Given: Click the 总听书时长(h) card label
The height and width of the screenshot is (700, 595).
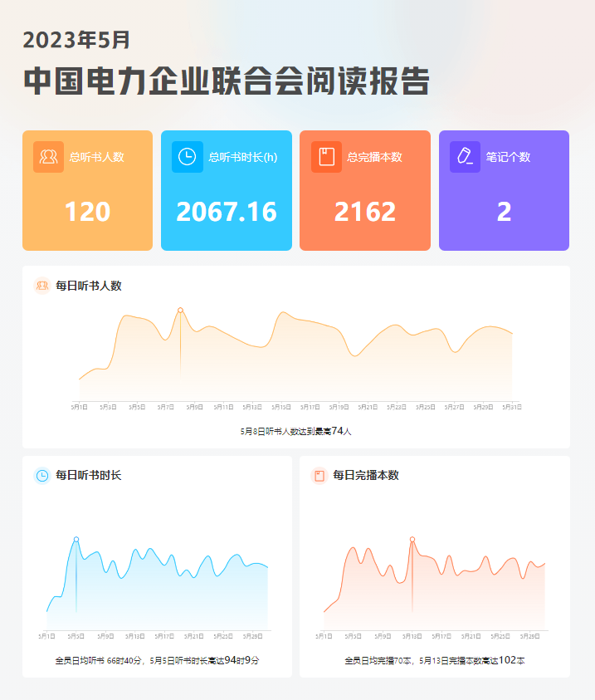Looking at the screenshot, I should pos(243,157).
